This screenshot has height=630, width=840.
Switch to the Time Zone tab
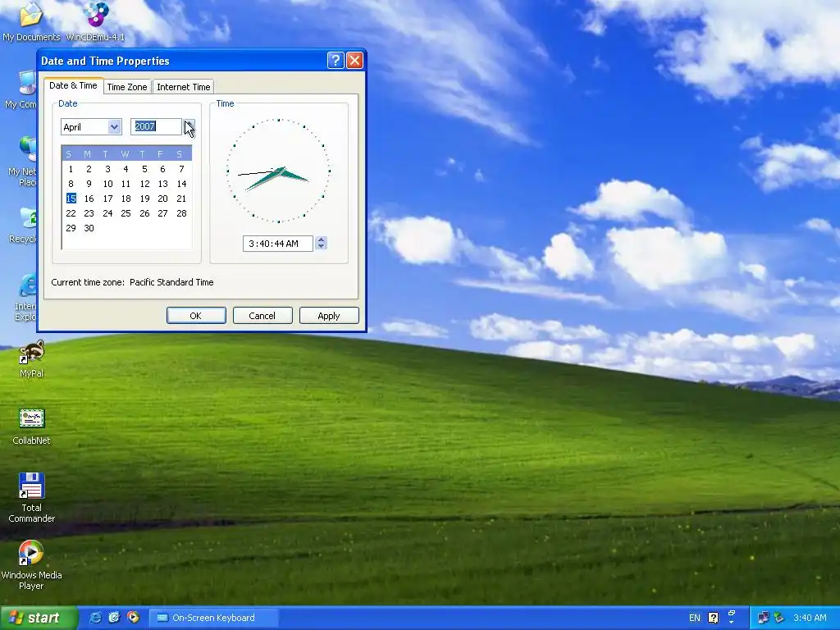[127, 87]
